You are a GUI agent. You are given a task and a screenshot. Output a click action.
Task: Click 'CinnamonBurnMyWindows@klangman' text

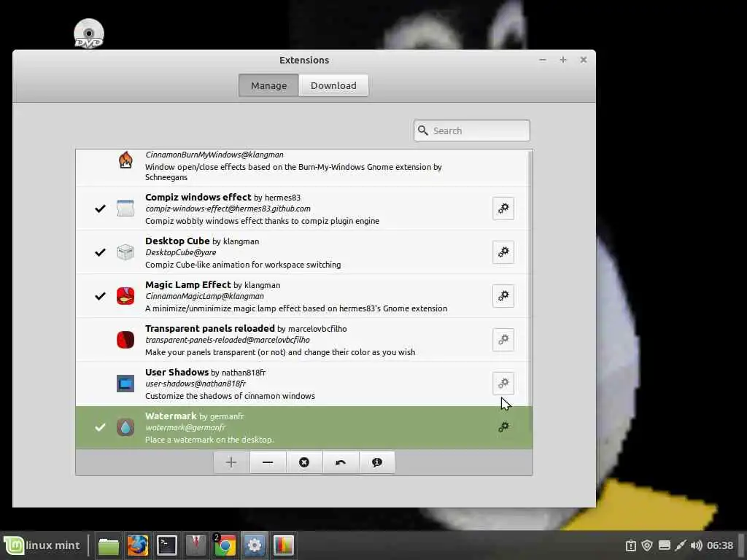click(x=214, y=155)
